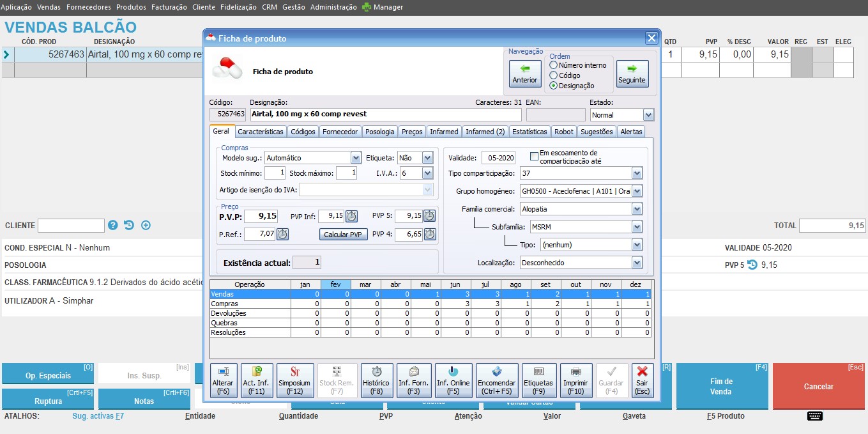Open the Facturação menu

click(169, 7)
